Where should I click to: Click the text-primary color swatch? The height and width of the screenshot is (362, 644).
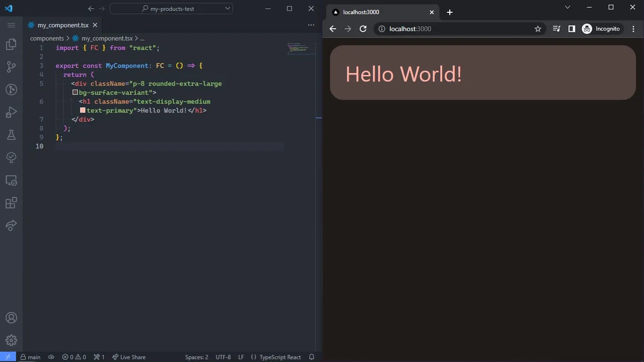tap(83, 110)
